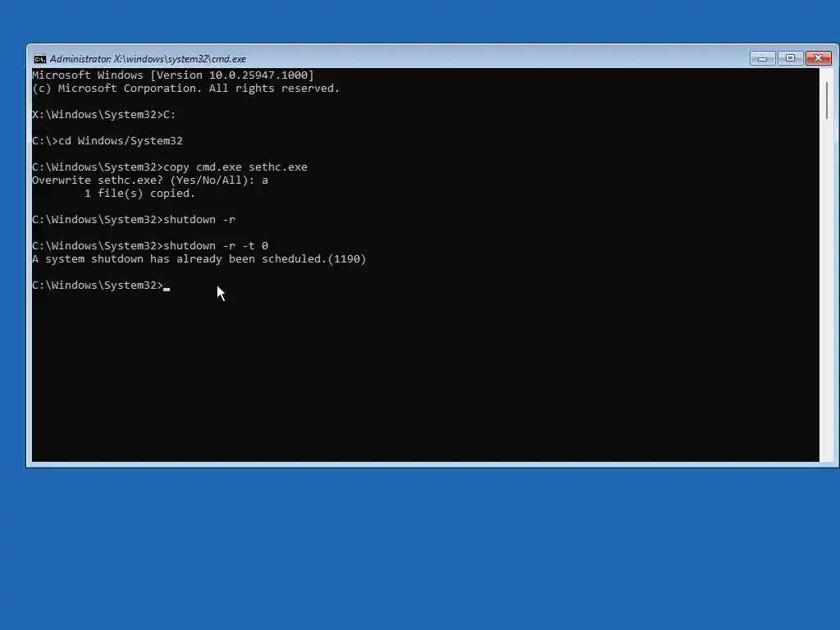Screen dimensions: 840x630
Task: Click the line 'Microsoft Windows [Version 10.0.25947.1000]'
Action: pyautogui.click(x=173, y=75)
